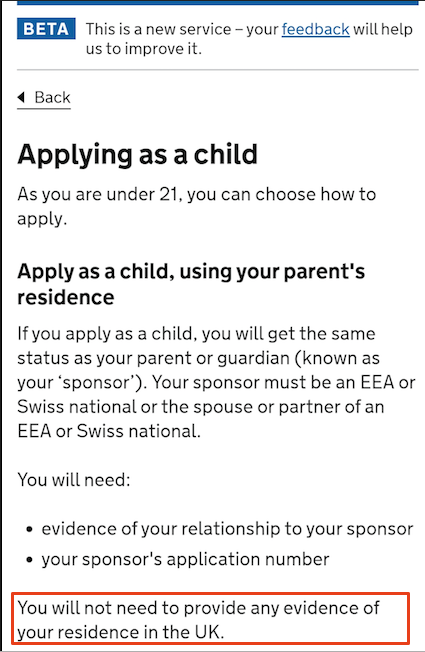Click the blue BETA tag
Screen dimensions: 425x652
46,29
